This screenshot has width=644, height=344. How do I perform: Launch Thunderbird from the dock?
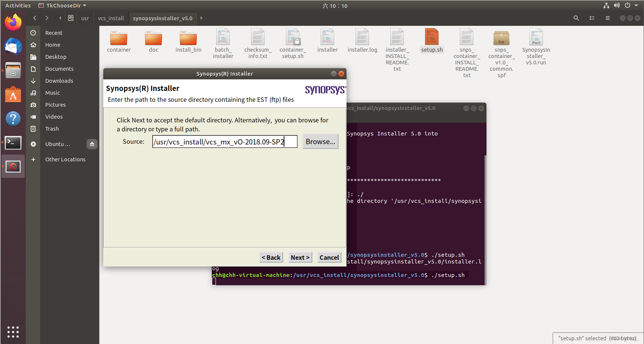click(x=13, y=46)
